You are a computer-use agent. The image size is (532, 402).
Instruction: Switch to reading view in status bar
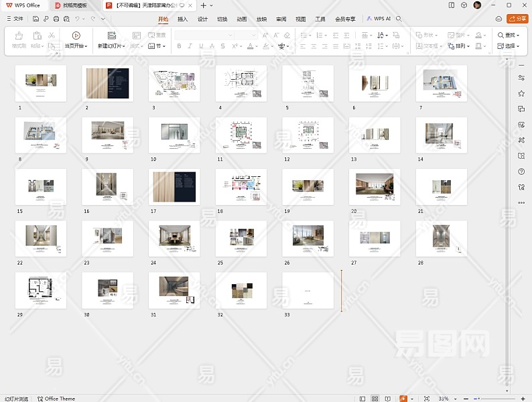click(388, 399)
